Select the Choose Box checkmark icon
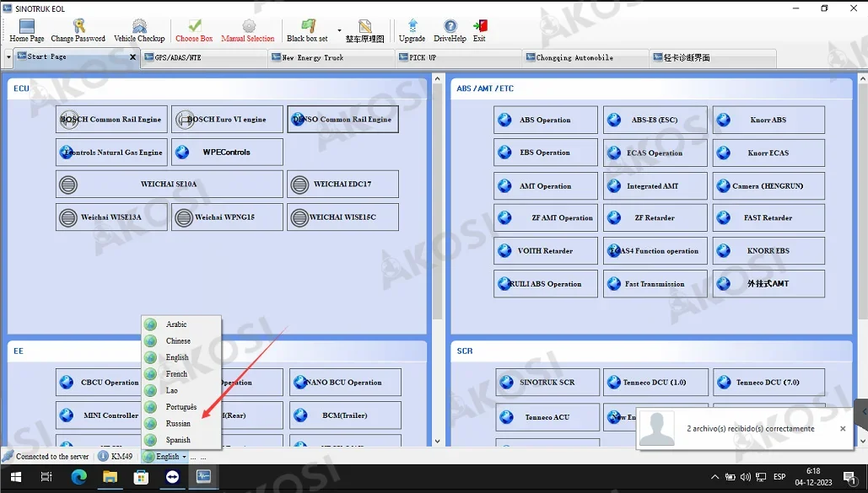The width and height of the screenshot is (868, 493). [x=194, y=26]
